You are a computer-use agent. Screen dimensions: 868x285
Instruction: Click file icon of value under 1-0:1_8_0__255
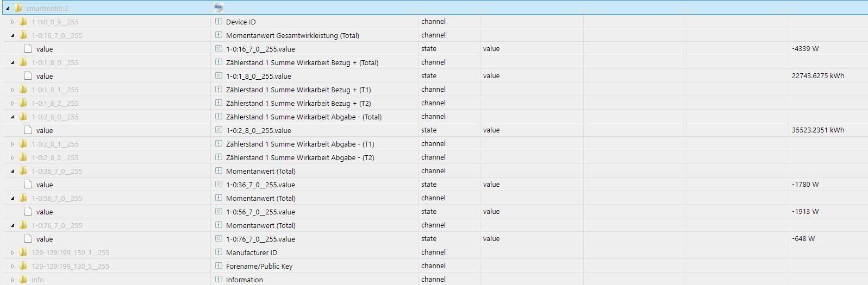pyautogui.click(x=28, y=76)
